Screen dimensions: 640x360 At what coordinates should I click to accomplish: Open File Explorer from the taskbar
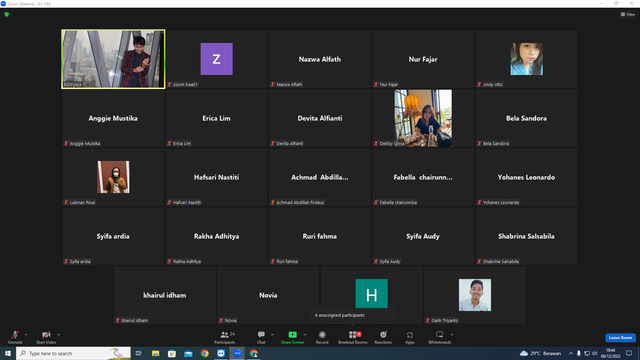point(156,353)
